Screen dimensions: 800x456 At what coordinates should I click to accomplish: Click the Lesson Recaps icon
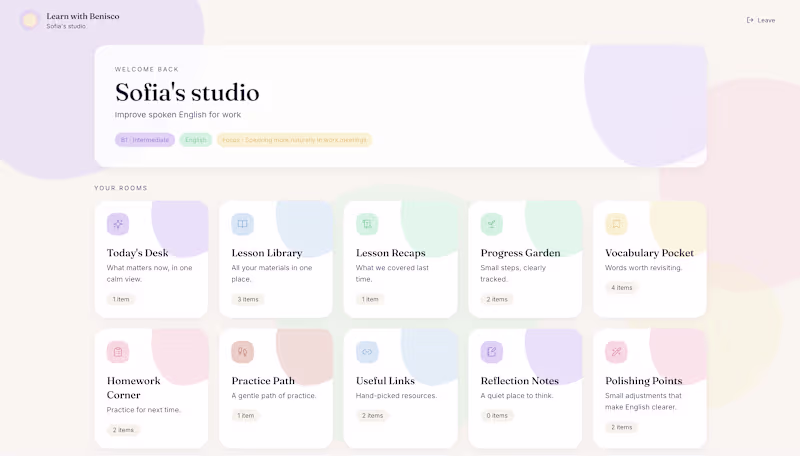[367, 224]
